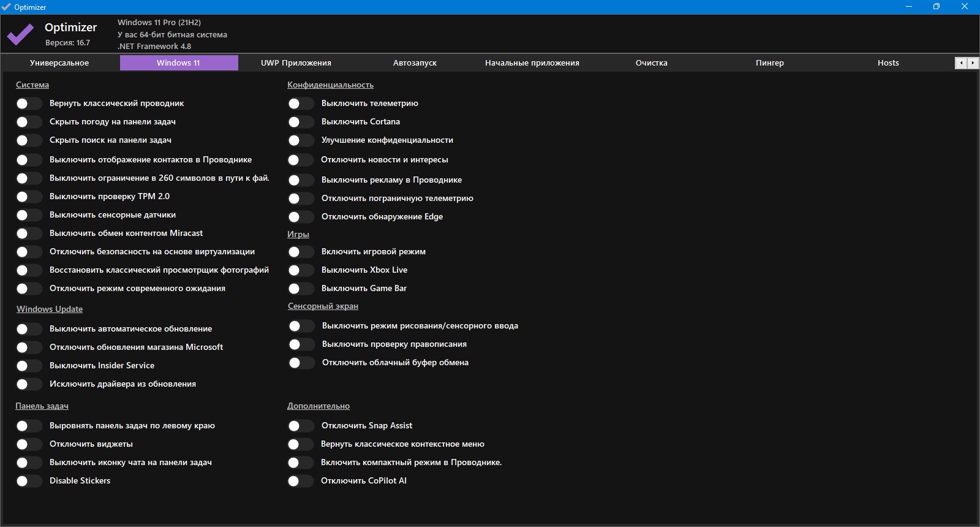
Task: Enable Восстановить классический просмотрщик фотографий
Action: coord(29,270)
